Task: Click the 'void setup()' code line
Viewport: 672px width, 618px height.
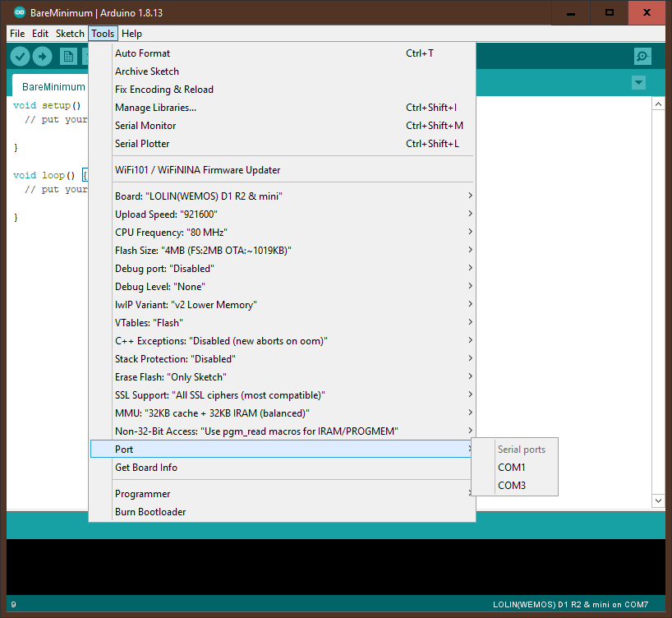Action: click(47, 105)
